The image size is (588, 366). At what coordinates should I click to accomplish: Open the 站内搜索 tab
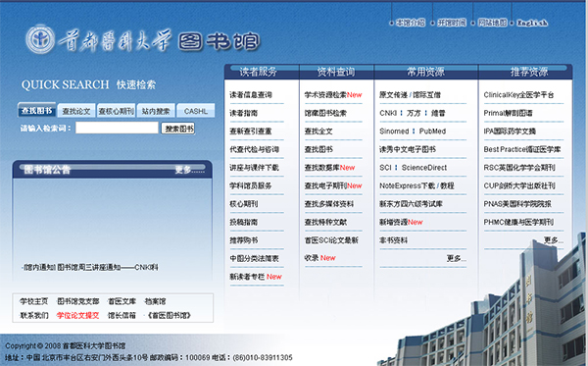point(156,111)
